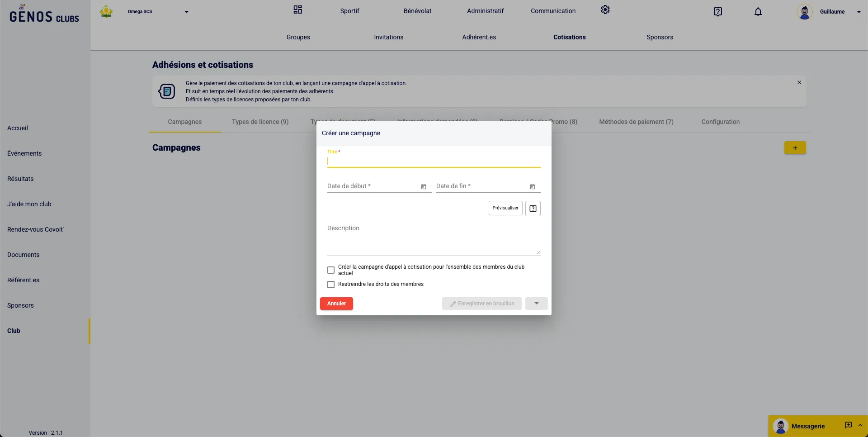Click the description help icon beside Prévisualiser

tap(533, 209)
